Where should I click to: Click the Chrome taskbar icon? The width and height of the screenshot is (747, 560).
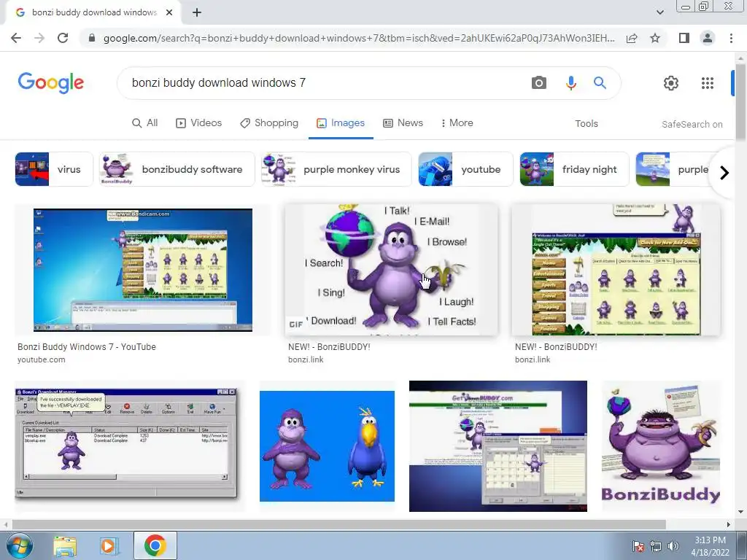(x=155, y=545)
